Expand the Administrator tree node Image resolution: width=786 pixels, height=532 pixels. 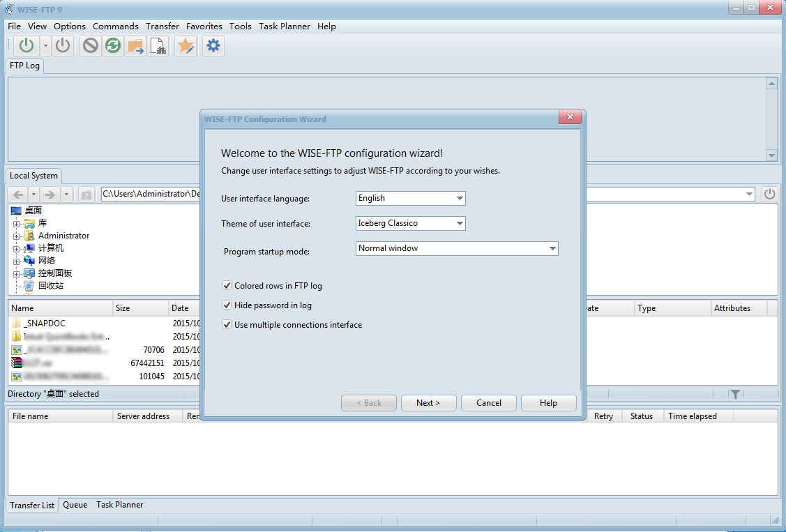17,236
